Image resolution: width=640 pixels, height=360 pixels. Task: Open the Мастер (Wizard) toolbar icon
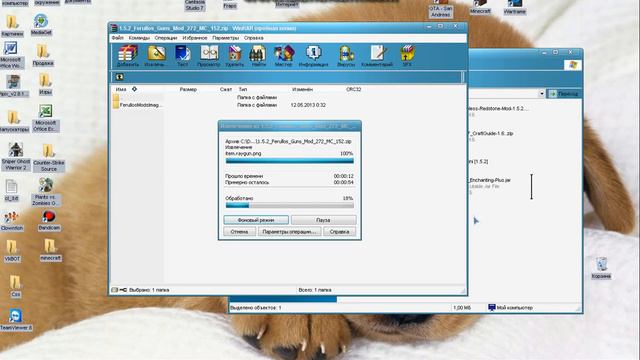284,56
